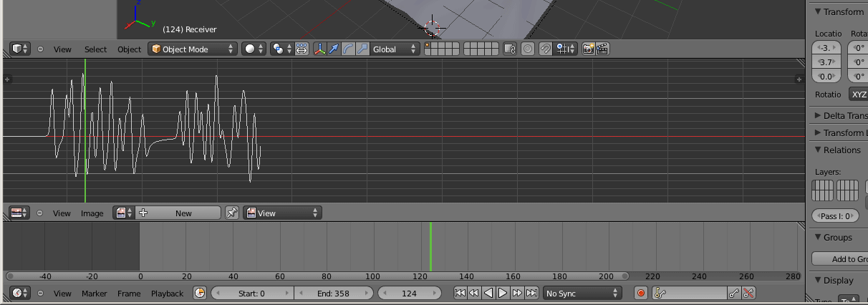The width and height of the screenshot is (868, 305).
Task: Toggle snap during transform magnet
Action: [x=546, y=49]
